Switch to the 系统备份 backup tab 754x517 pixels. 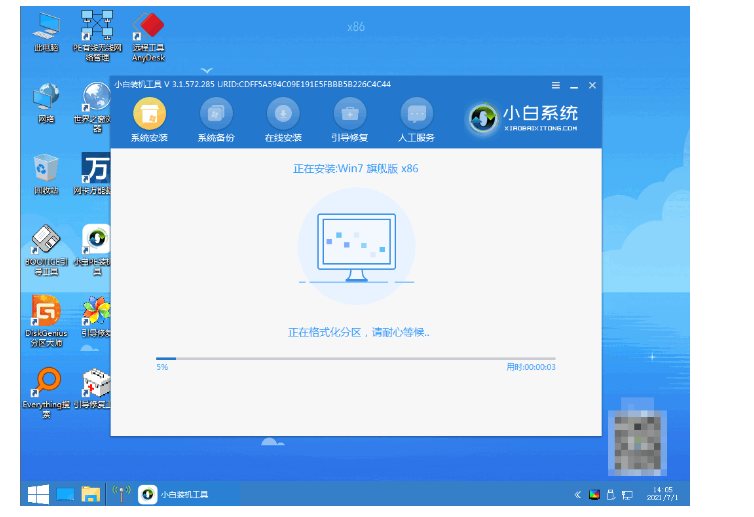216,119
